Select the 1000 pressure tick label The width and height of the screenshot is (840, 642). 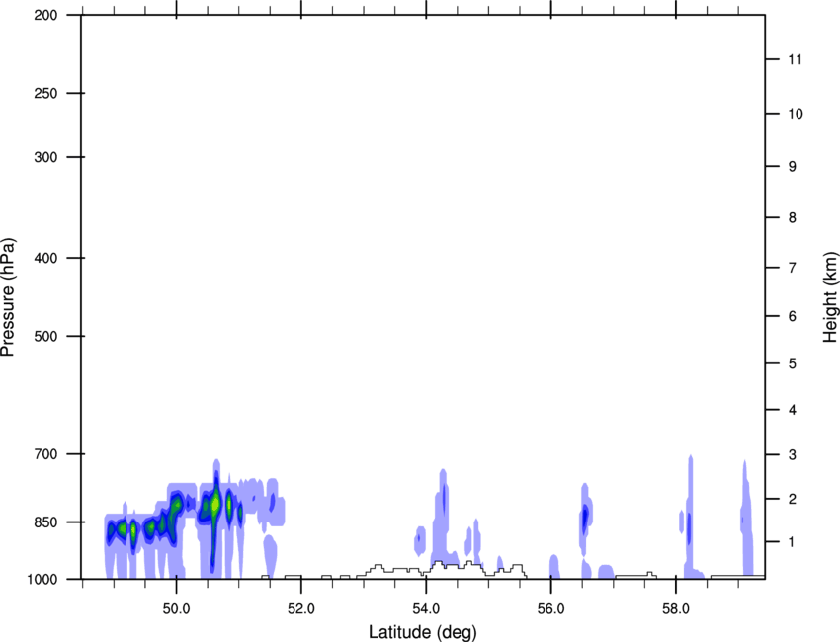(42, 579)
